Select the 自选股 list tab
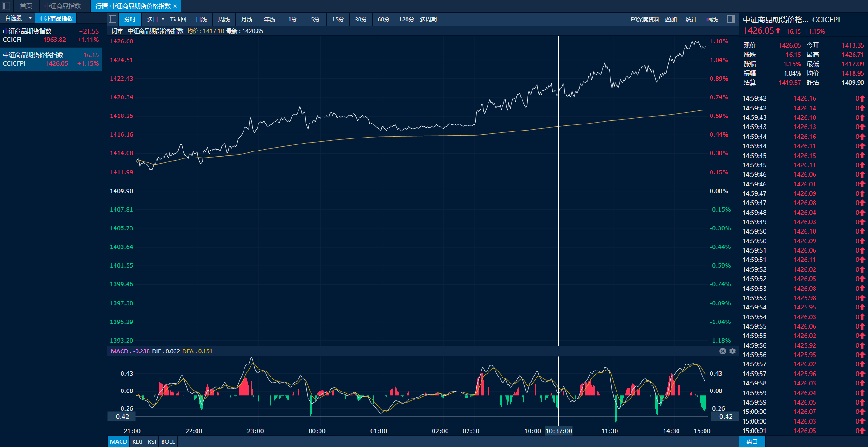 click(x=14, y=18)
